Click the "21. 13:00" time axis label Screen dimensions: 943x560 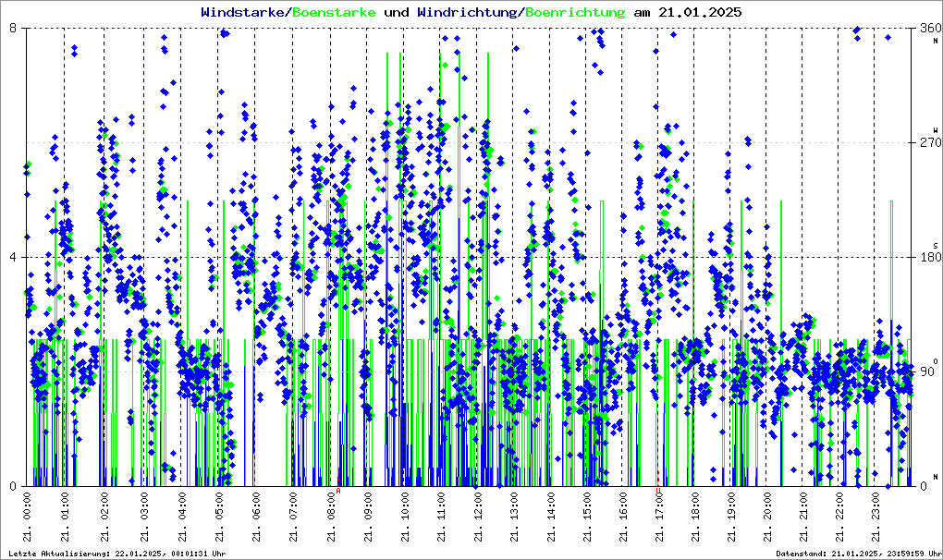pyautogui.click(x=514, y=517)
